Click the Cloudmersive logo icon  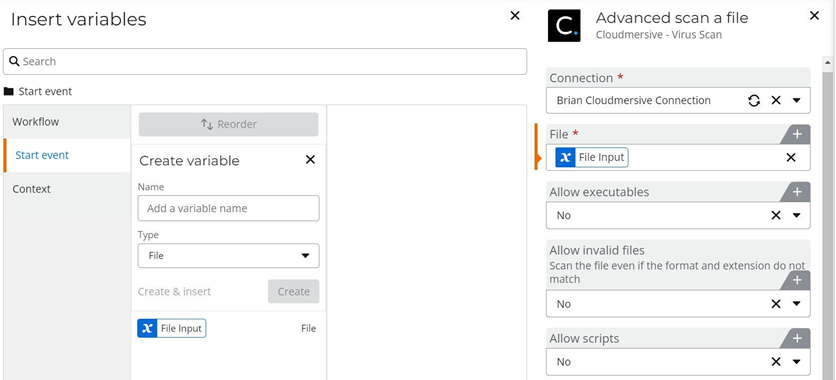click(x=564, y=25)
